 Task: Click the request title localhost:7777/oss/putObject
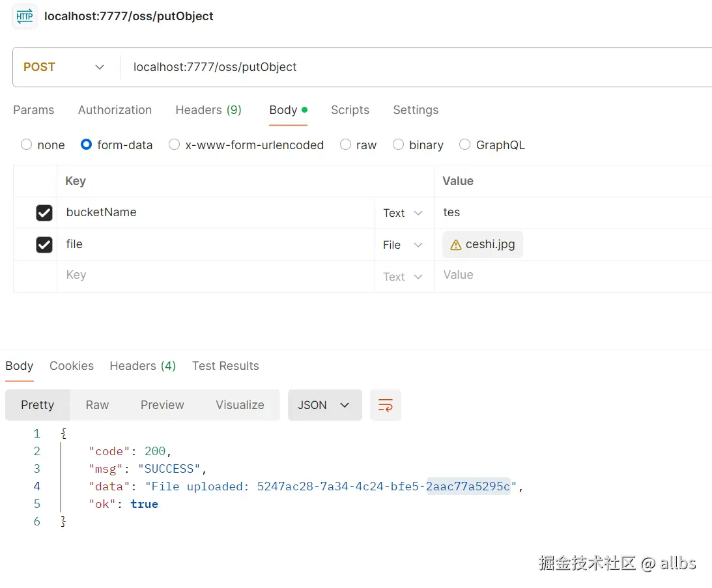coord(129,16)
